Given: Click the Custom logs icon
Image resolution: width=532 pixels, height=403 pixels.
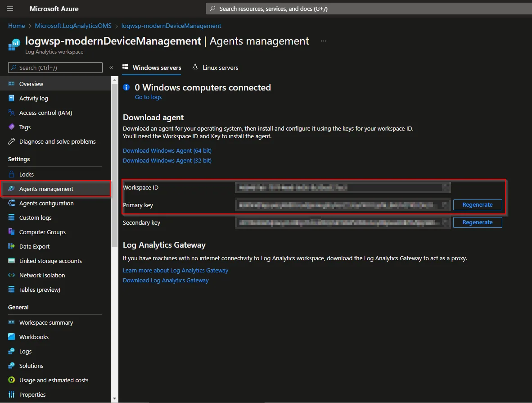Looking at the screenshot, I should pos(12,217).
